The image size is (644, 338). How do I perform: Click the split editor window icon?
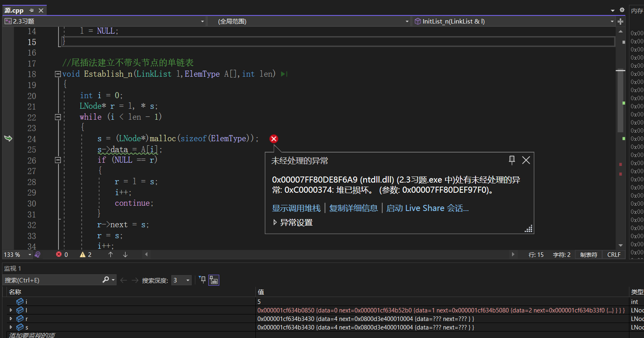click(620, 21)
